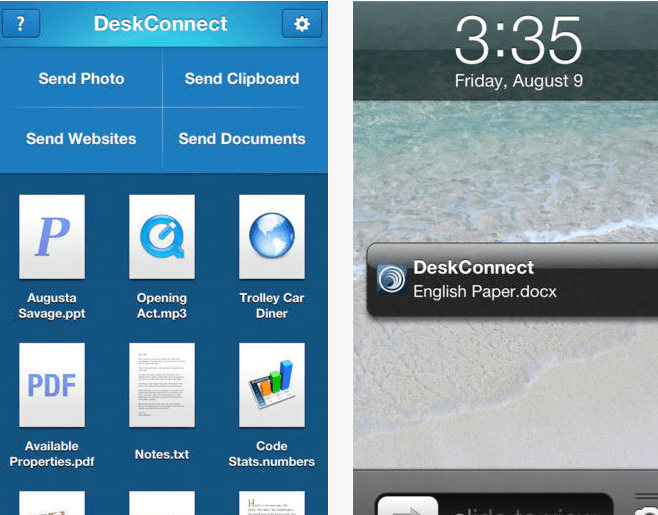The image size is (658, 515).
Task: Tap the 3:35 lock screen clock
Action: pos(517,42)
